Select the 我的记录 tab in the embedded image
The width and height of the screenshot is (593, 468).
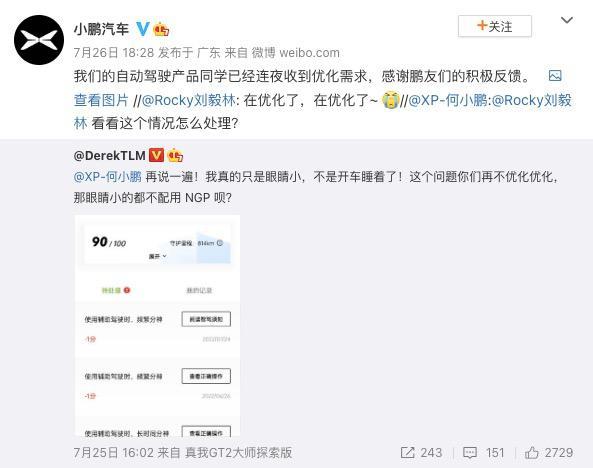pyautogui.click(x=199, y=291)
